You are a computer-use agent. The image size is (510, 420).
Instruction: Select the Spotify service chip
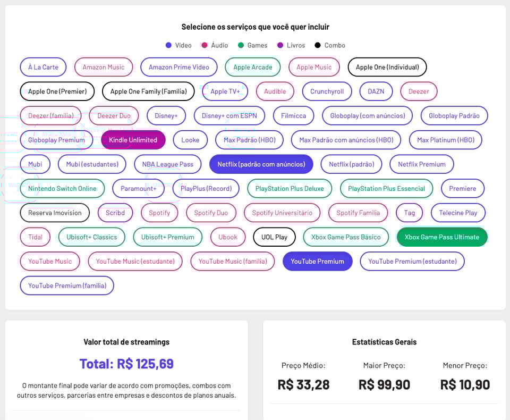[x=159, y=213]
